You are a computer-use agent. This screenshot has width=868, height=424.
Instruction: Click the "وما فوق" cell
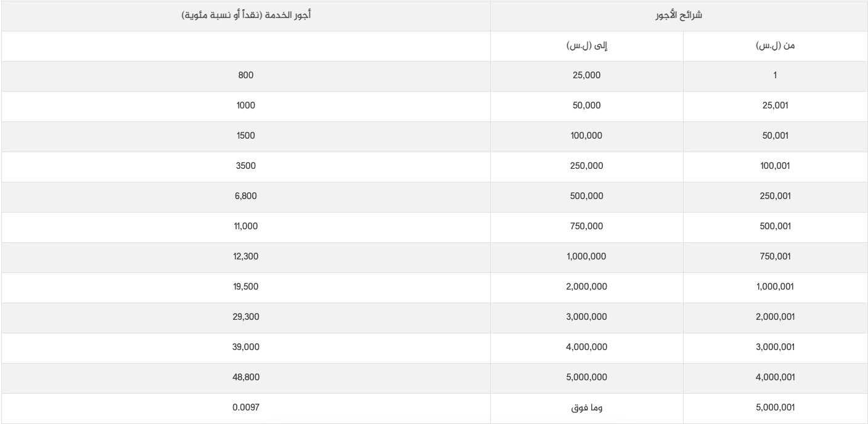click(x=586, y=407)
